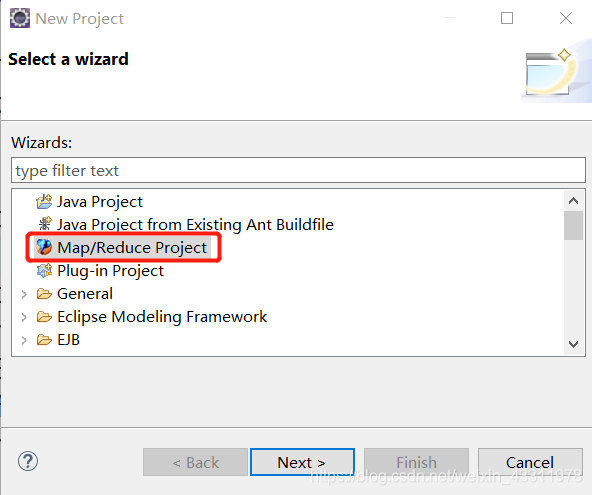Click the Java Project wizard icon

pos(44,202)
